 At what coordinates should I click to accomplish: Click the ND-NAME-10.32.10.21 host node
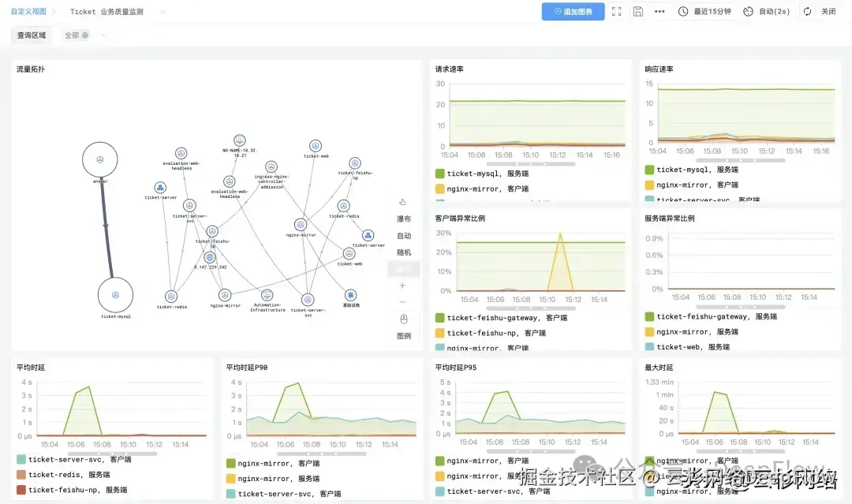(240, 140)
